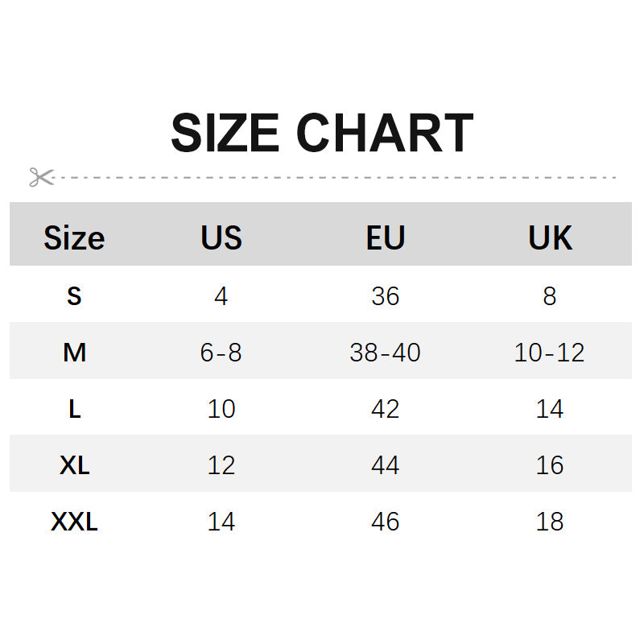Select the EU column header

pyautogui.click(x=386, y=238)
